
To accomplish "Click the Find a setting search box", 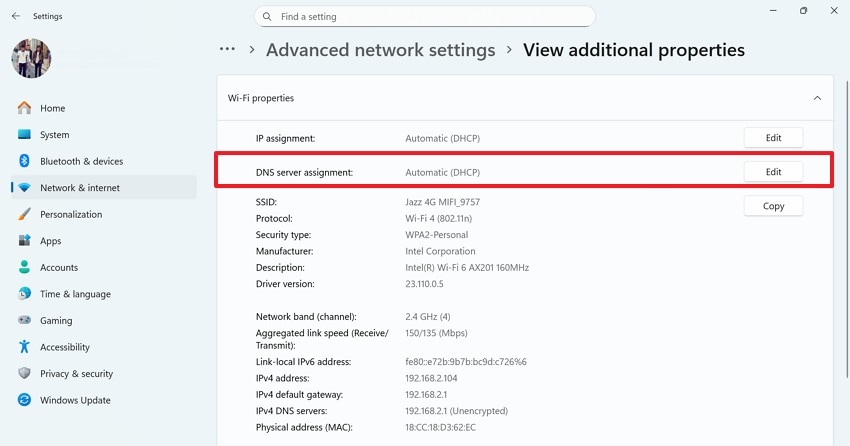I will (x=425, y=17).
